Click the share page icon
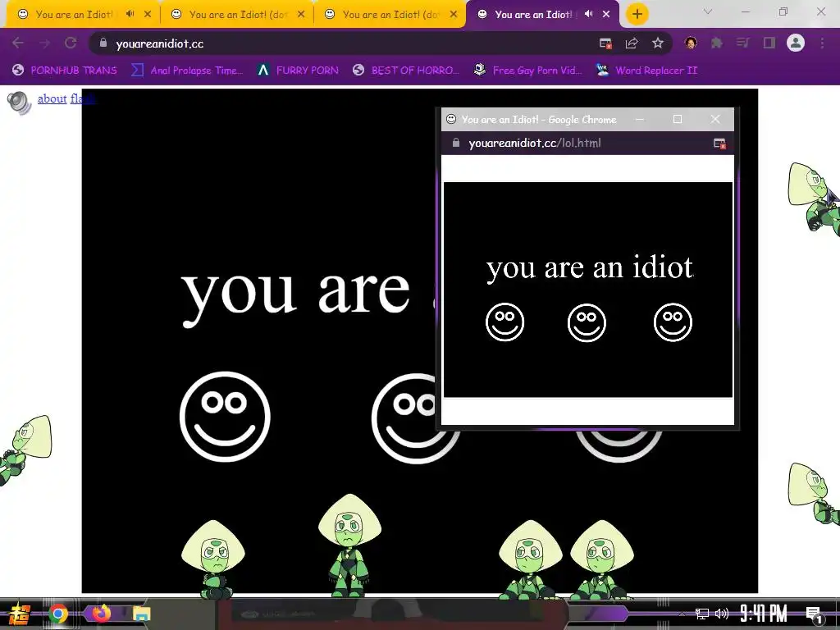840x630 pixels. (632, 43)
